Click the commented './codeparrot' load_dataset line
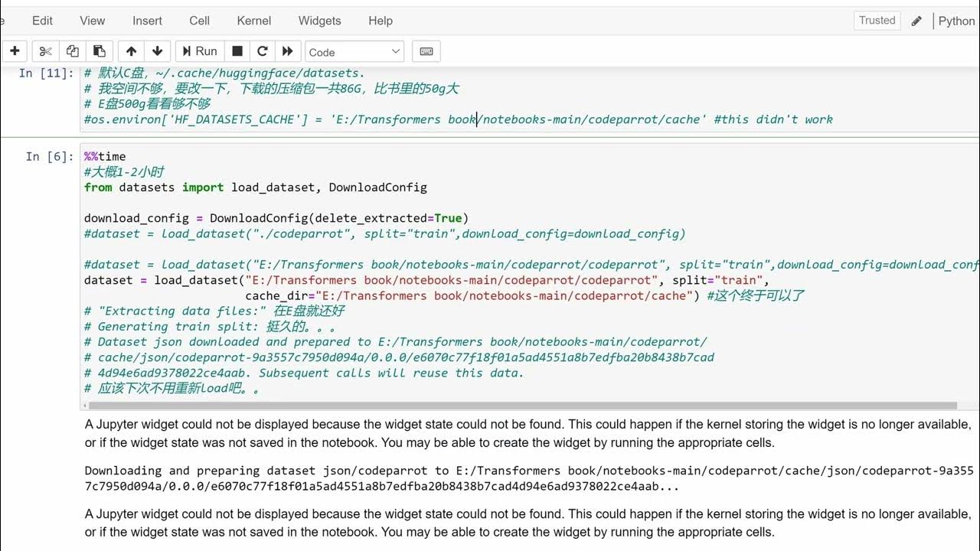 pyautogui.click(x=385, y=234)
